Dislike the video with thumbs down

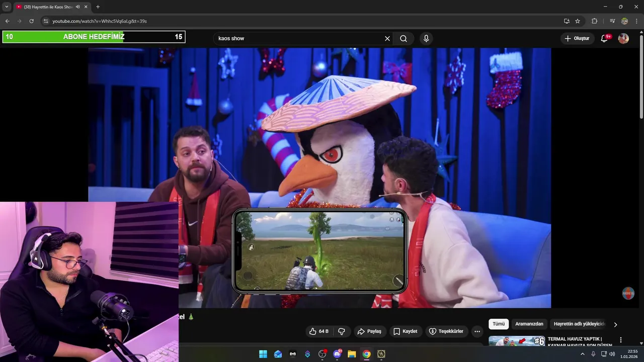pyautogui.click(x=342, y=331)
